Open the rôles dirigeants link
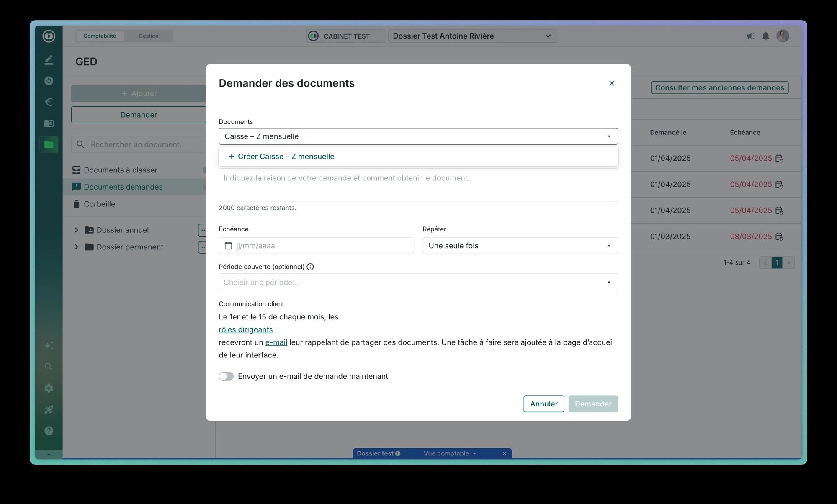 point(246,330)
